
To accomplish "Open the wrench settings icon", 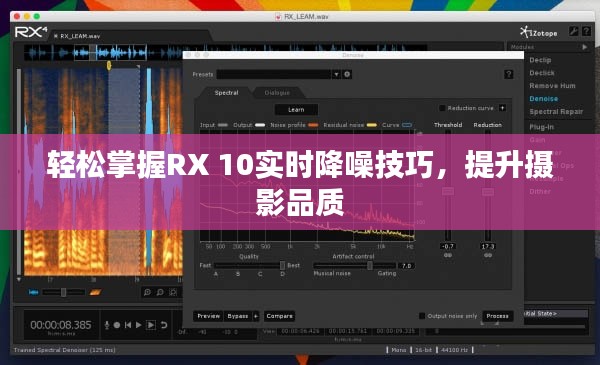I will (573, 31).
